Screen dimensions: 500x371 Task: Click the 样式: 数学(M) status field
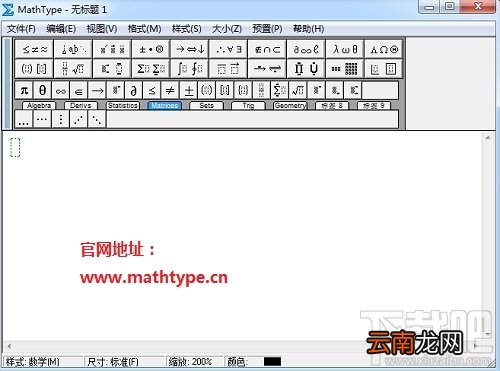tap(43, 362)
